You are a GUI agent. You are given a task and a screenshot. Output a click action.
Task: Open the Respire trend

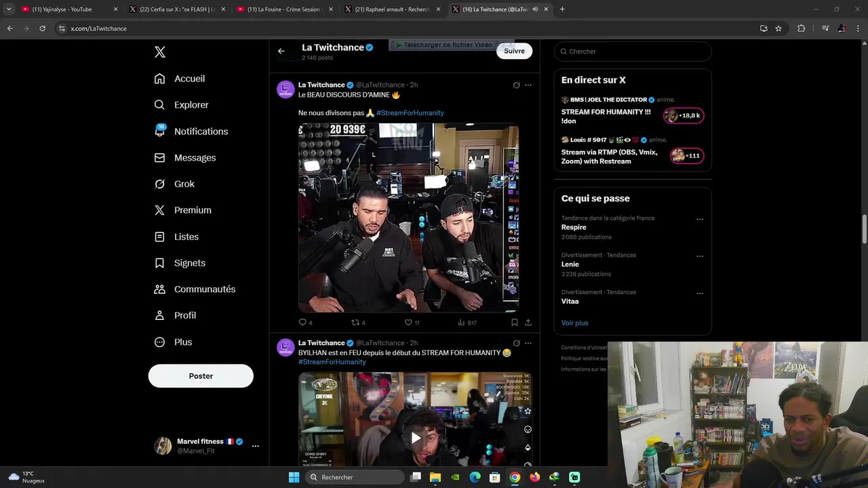574,228
